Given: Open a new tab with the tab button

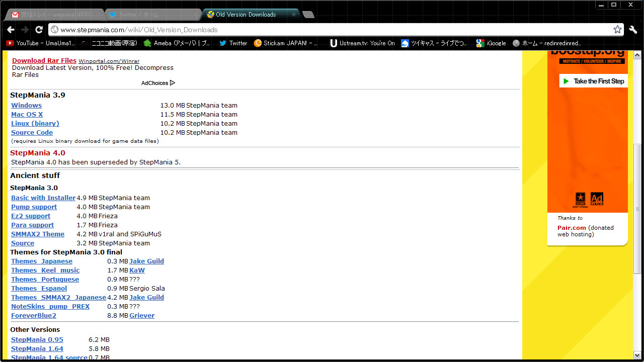Looking at the screenshot, I should (308, 15).
